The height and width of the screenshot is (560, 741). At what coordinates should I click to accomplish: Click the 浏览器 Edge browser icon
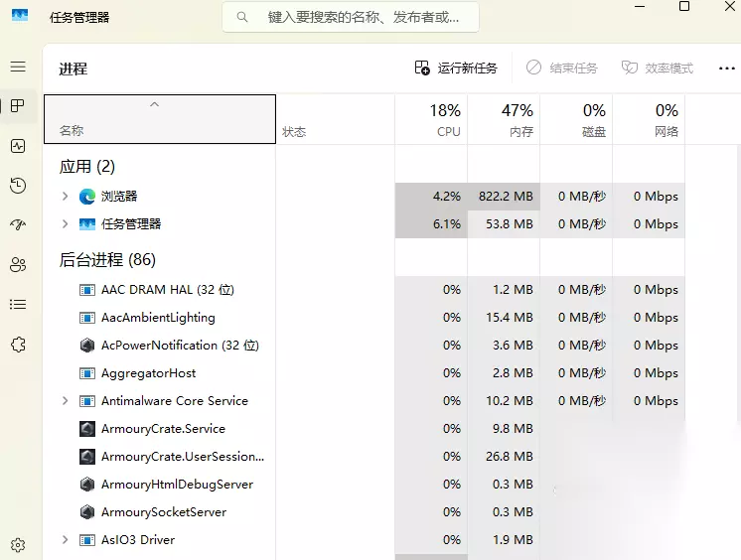[x=87, y=197]
